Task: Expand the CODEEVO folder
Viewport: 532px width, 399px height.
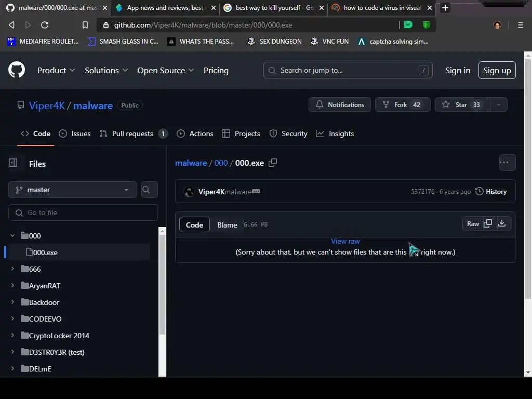Action: [x=12, y=318]
